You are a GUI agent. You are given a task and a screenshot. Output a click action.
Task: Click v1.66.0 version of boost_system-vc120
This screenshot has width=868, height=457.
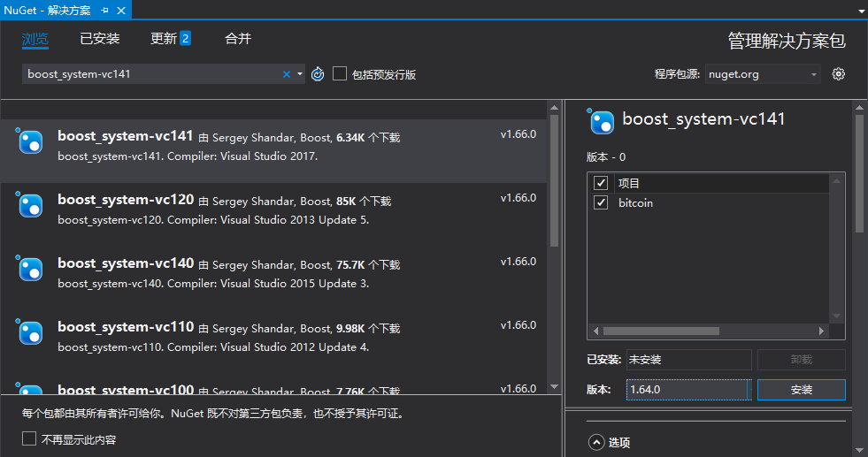point(518,197)
